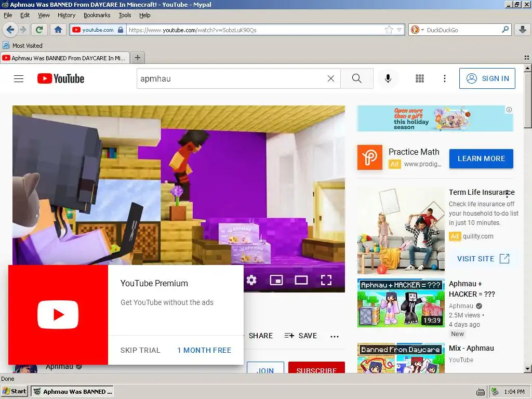Viewport: 532px width, 399px height.
Task: Click the Aphmau + HACKER = ??? title
Action: (472, 289)
